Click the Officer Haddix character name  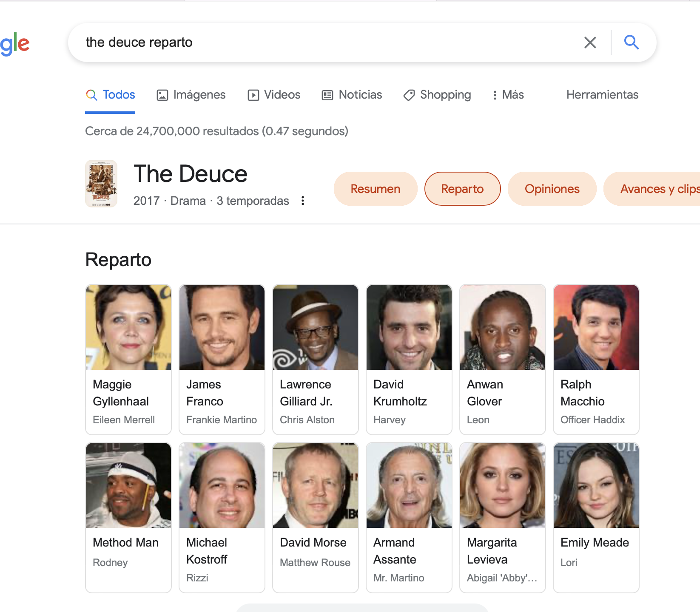click(592, 419)
